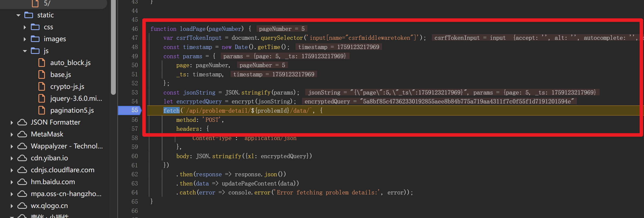Click the css folder icon

[35, 27]
